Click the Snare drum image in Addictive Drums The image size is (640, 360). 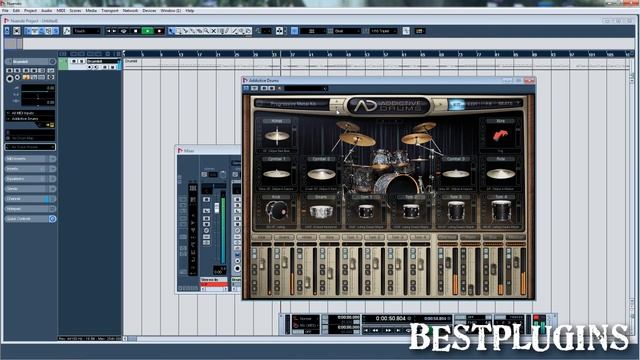[321, 212]
